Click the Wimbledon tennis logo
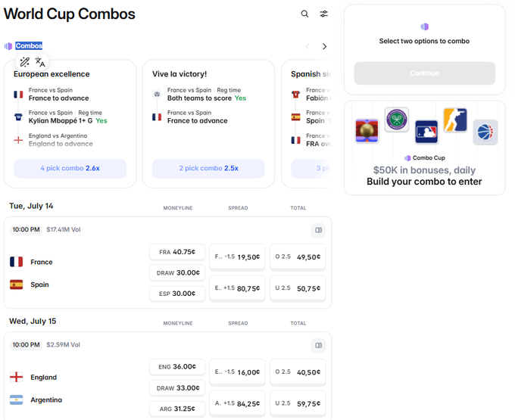Screen dimensions: 515x420 [397, 120]
